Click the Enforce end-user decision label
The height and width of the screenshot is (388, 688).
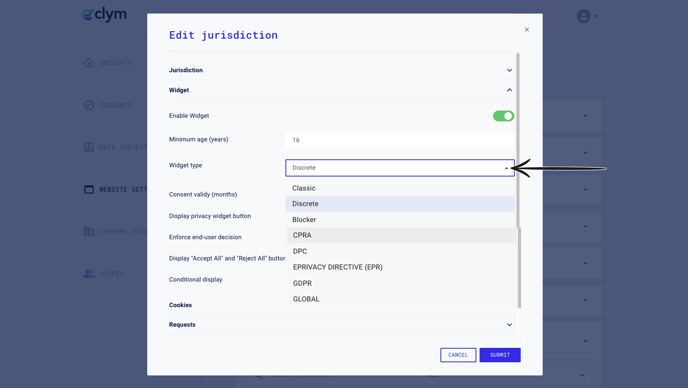(x=205, y=237)
